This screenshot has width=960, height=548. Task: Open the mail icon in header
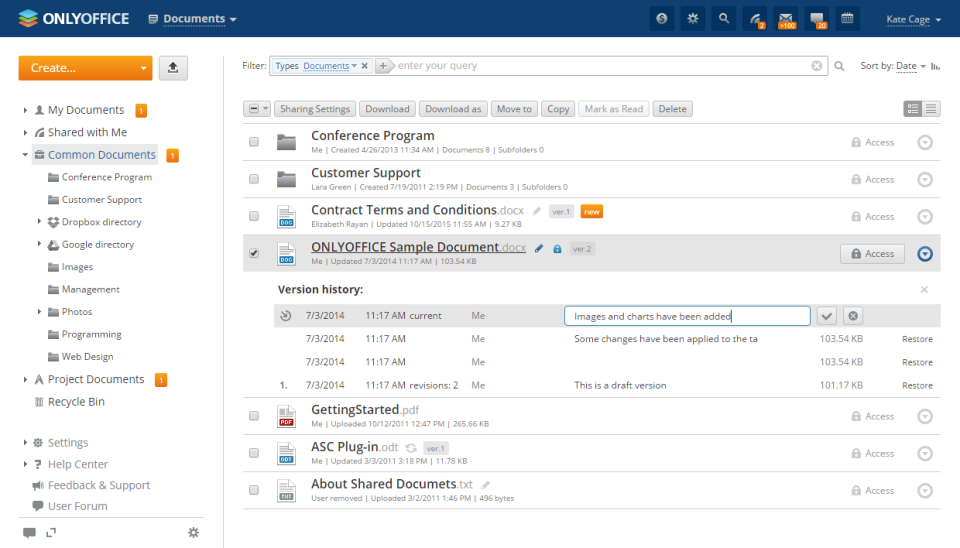tap(786, 19)
